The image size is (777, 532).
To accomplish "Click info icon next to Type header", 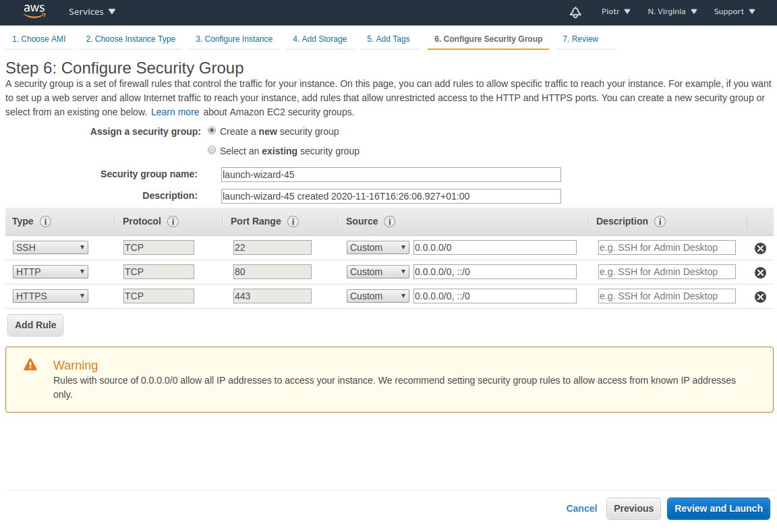I will pyautogui.click(x=46, y=221).
